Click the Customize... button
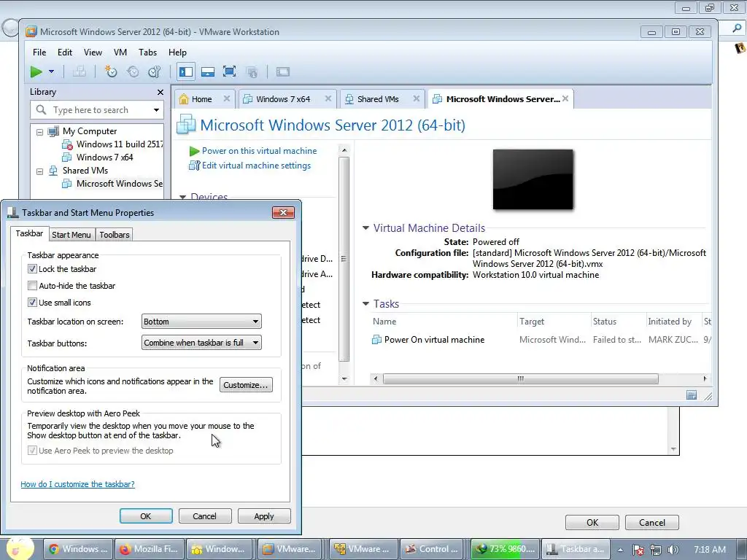747x560 pixels. click(x=246, y=385)
